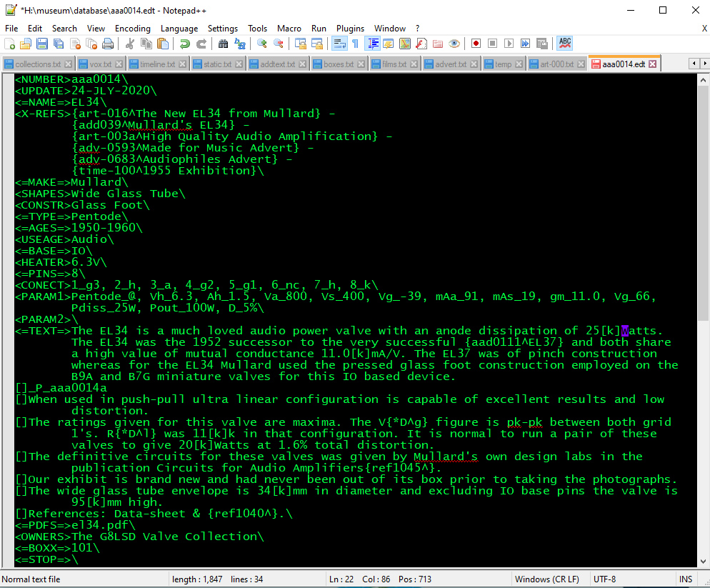Open the Edit menu

35,29
